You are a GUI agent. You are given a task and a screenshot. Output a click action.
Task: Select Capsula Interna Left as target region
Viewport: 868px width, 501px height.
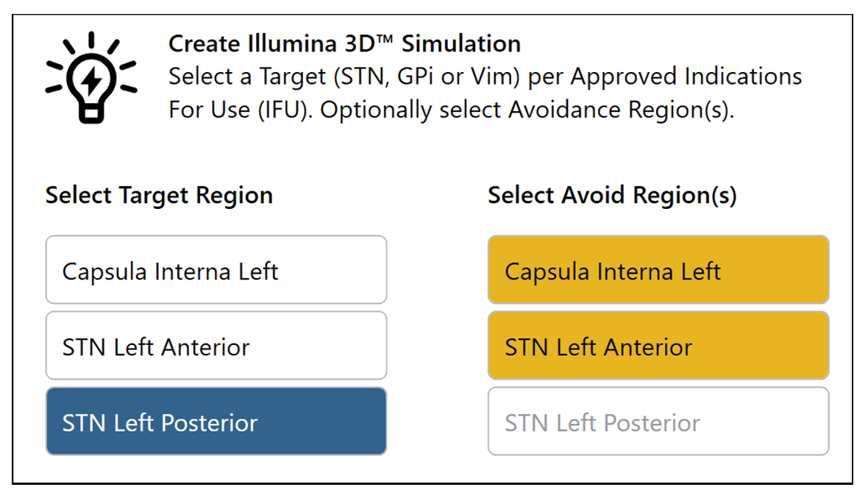click(x=216, y=270)
